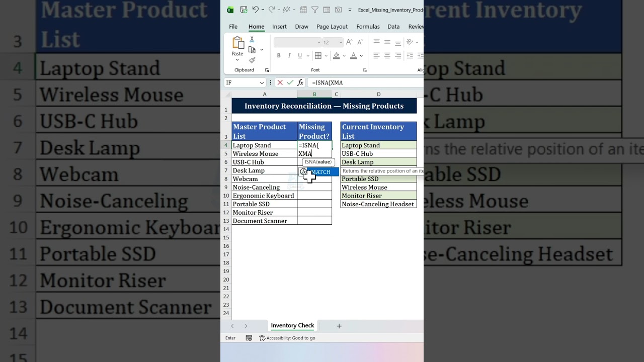Viewport: 644px width, 362px height.
Task: Click the Camera icon in quick access toolbar
Action: point(338,10)
